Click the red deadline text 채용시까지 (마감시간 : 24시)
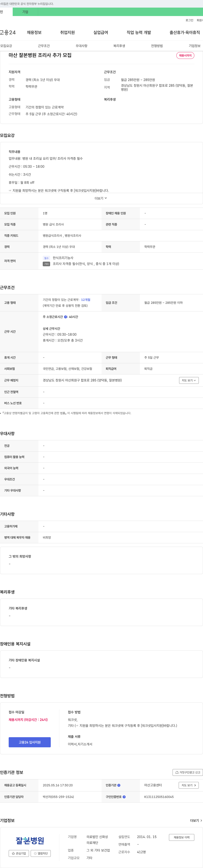This screenshot has height=868, width=203. click(28, 719)
